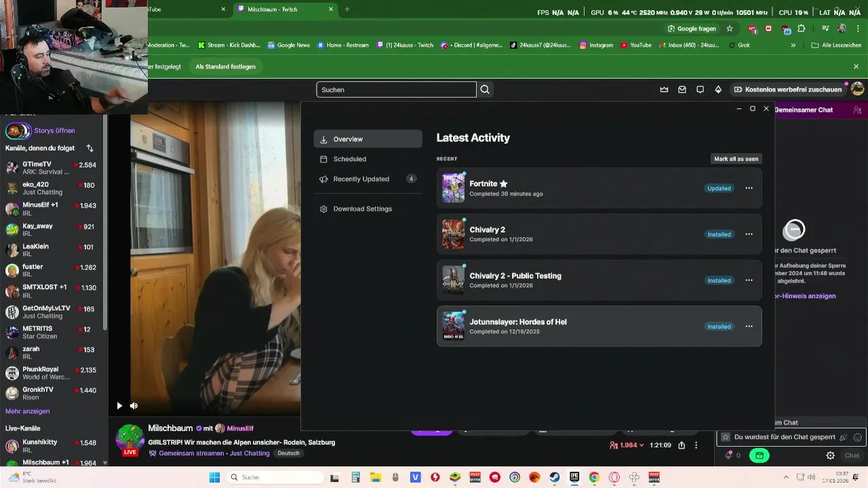Screen dimensions: 868x488
Task: Open Download Settings
Action: coord(368,209)
